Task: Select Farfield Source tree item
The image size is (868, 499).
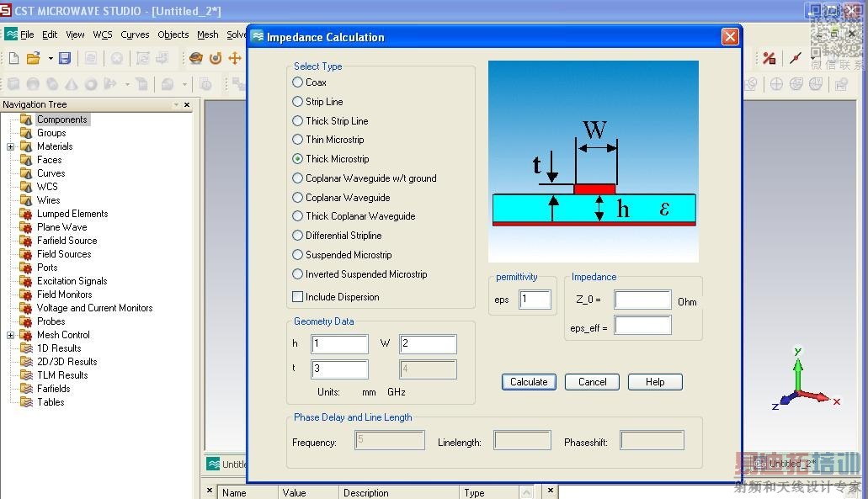Action: pyautogui.click(x=67, y=241)
